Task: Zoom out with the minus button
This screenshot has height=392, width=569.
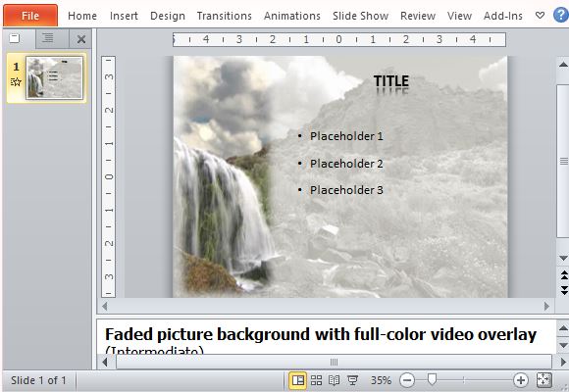Action: (x=407, y=380)
